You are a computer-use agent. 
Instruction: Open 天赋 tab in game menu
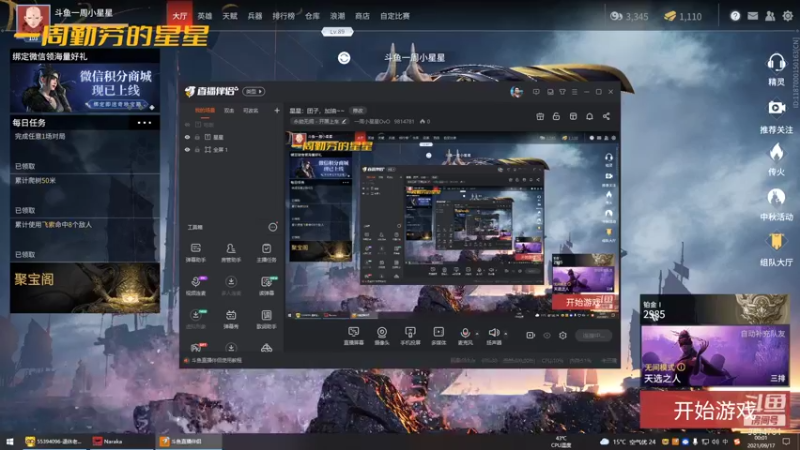pos(230,16)
